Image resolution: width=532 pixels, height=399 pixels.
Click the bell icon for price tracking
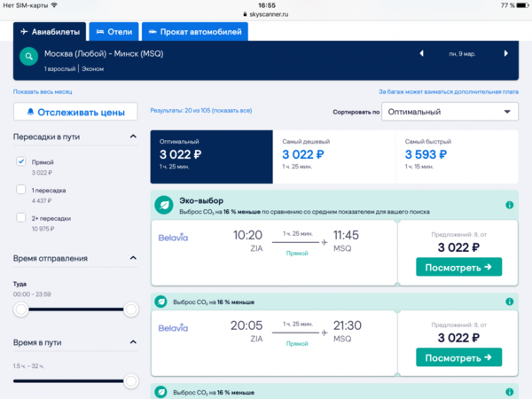(x=30, y=112)
